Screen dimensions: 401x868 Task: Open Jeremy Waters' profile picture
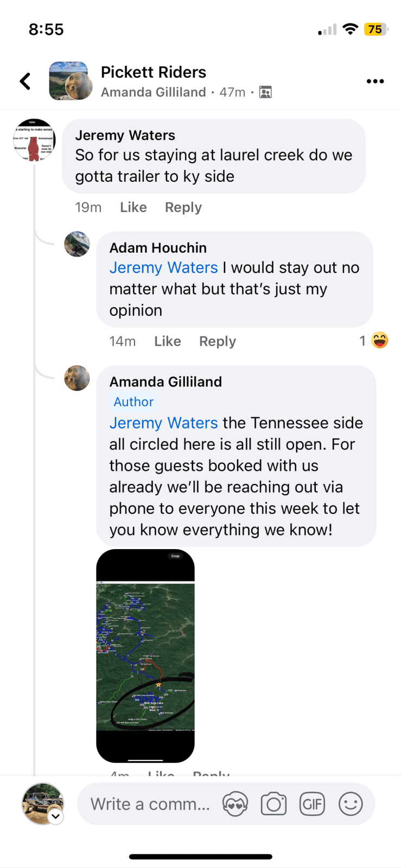(34, 141)
